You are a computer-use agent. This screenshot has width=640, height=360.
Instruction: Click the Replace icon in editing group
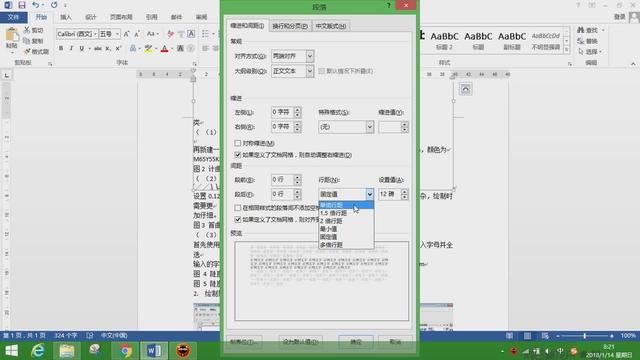pyautogui.click(x=580, y=41)
